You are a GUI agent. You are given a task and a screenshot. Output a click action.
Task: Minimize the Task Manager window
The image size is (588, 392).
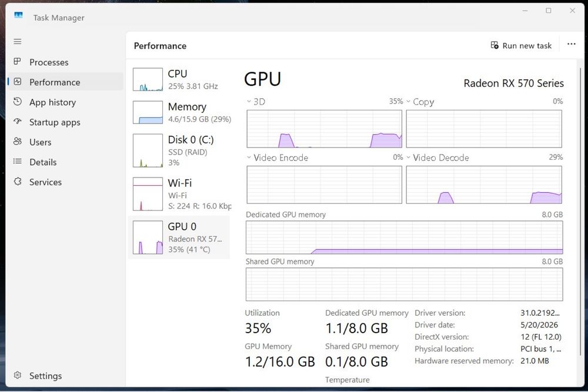point(525,11)
